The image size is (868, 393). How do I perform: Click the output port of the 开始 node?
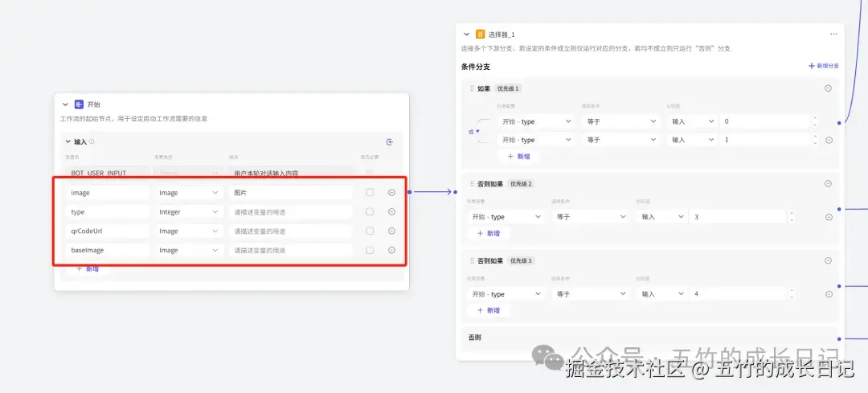click(x=409, y=192)
